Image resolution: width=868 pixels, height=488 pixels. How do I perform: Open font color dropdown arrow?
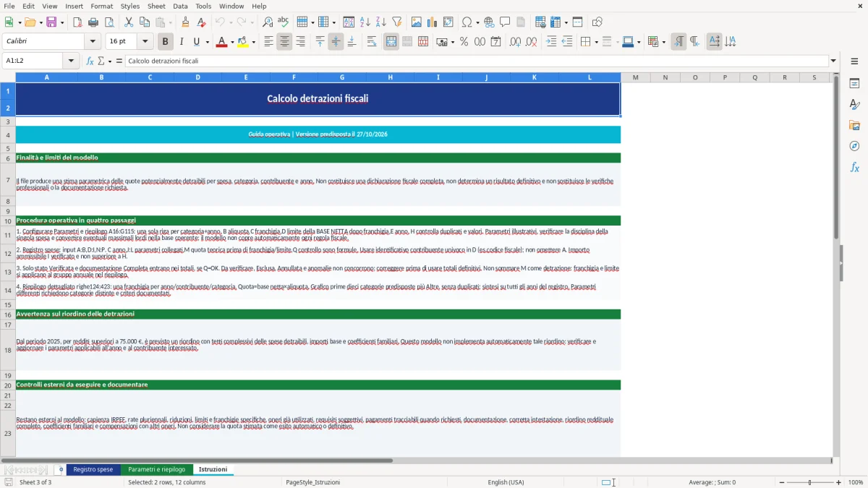click(231, 42)
